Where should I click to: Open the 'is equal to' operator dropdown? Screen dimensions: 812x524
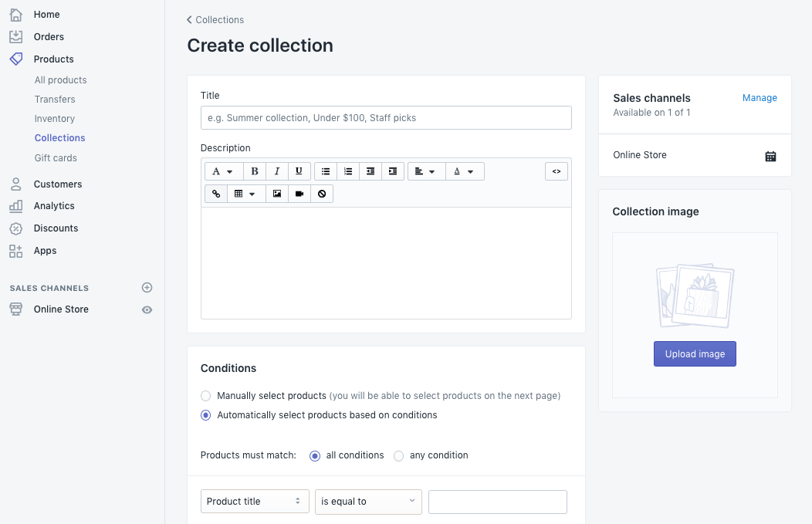tap(368, 502)
